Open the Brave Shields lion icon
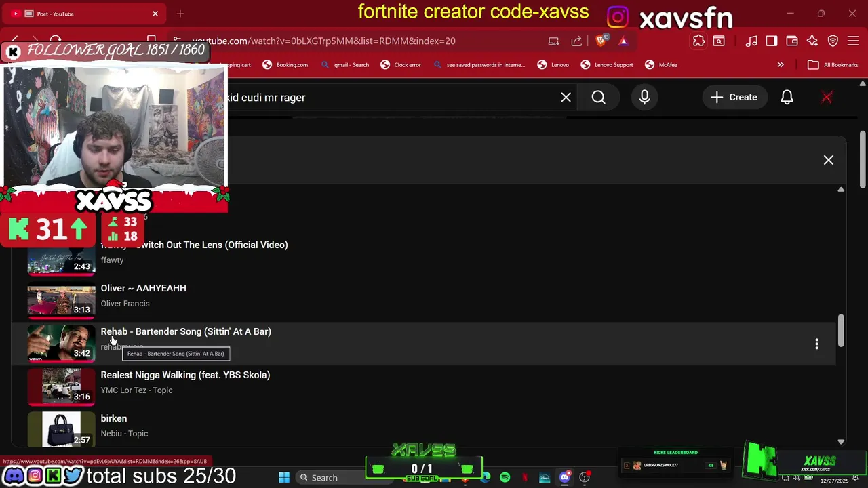The height and width of the screenshot is (488, 868). click(x=601, y=41)
